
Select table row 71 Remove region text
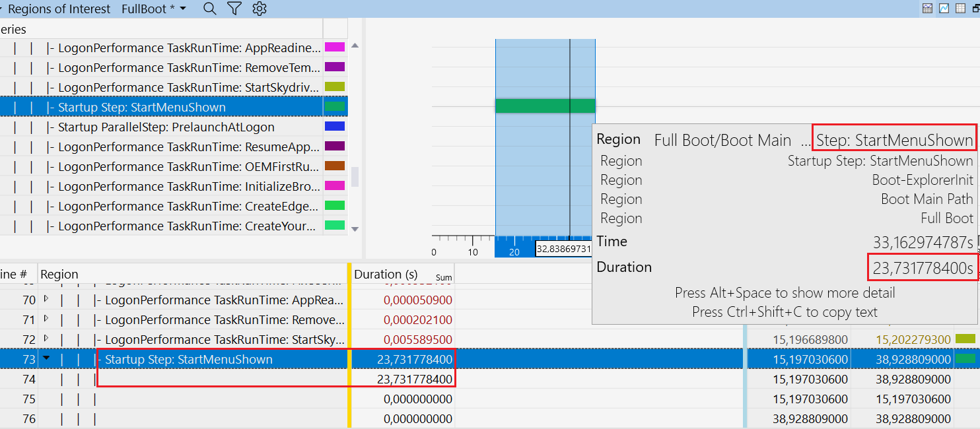click(225, 320)
